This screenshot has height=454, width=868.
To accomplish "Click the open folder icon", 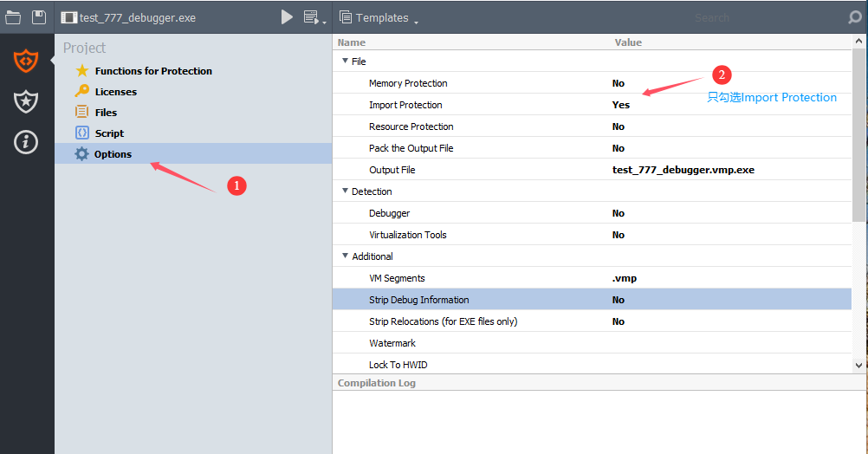I will coord(13,17).
